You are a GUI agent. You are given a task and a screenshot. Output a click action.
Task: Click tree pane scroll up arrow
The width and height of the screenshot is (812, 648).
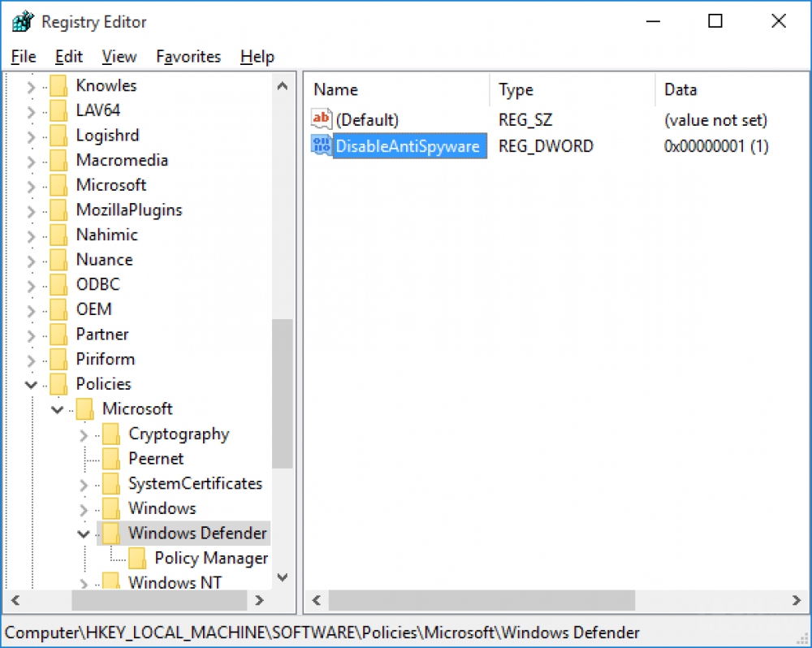[x=283, y=86]
